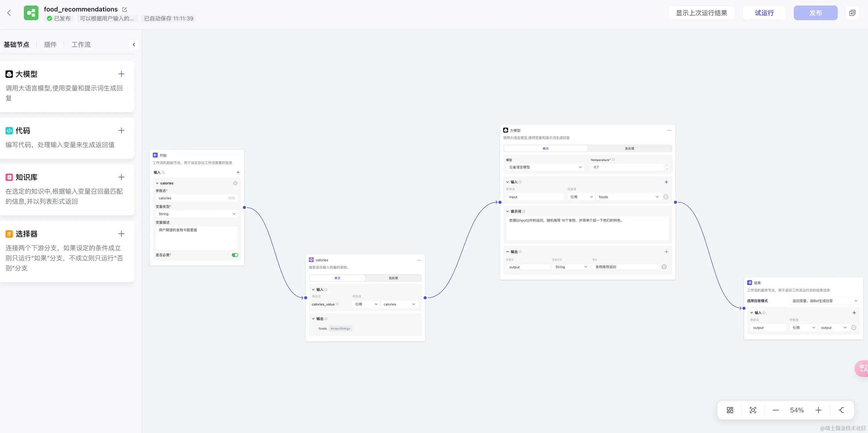Image resolution: width=868 pixels, height=433 pixels.
Task: Click the back arrow in the header
Action: point(9,13)
